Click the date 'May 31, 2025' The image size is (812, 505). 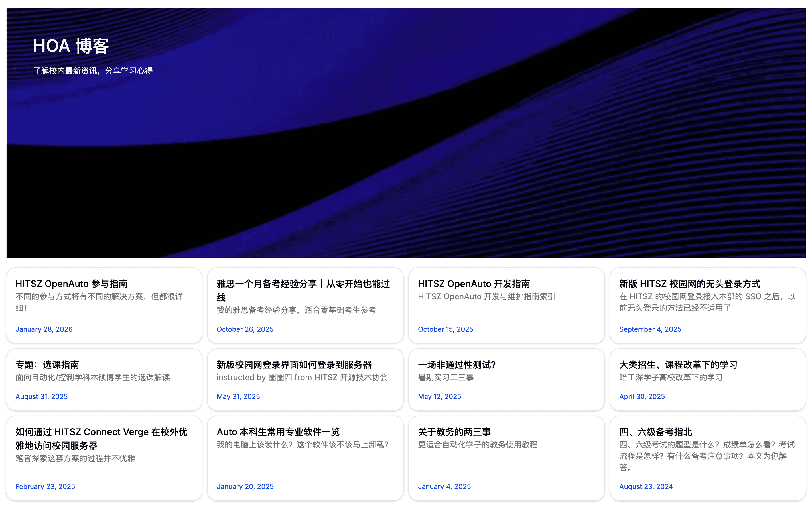[238, 396]
